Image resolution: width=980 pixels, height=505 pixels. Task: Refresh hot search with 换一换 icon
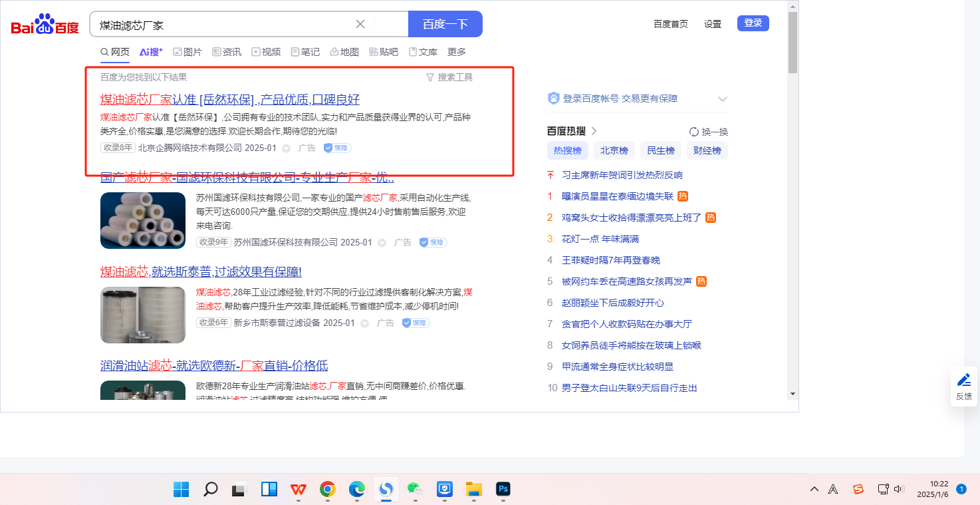point(694,132)
